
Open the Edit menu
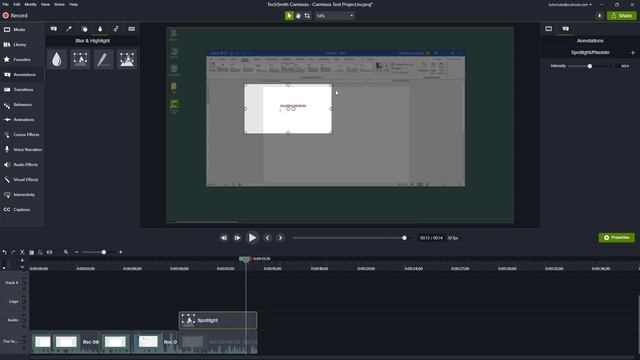[16, 4]
